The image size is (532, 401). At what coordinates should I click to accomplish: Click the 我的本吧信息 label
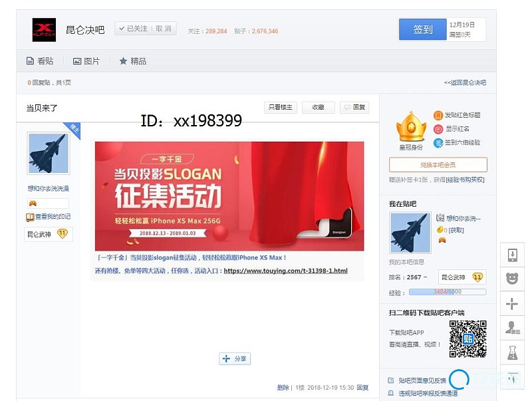pos(406,262)
